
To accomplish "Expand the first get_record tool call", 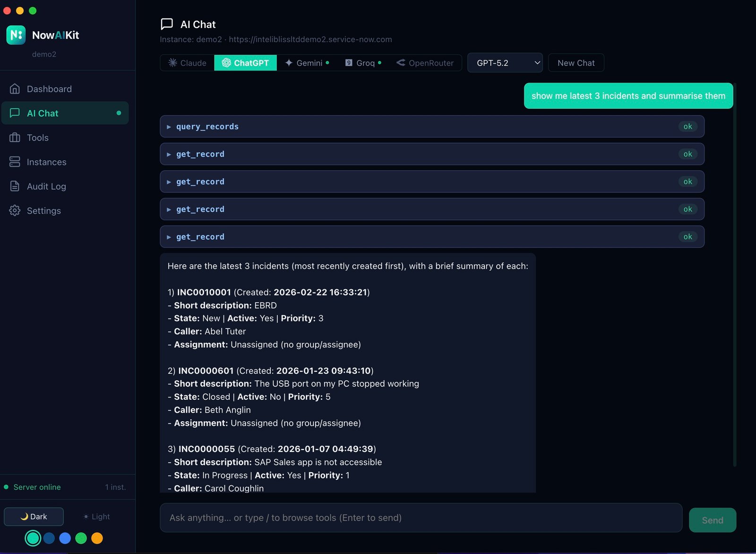I will (x=432, y=154).
